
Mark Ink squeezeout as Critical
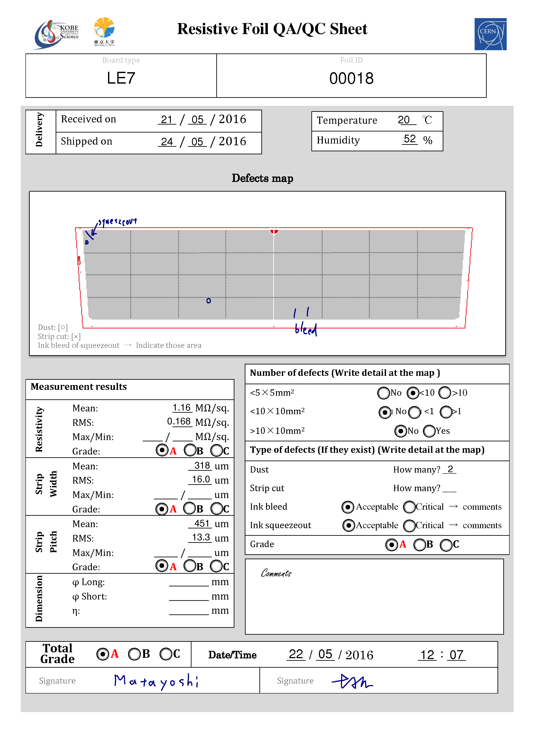click(409, 526)
